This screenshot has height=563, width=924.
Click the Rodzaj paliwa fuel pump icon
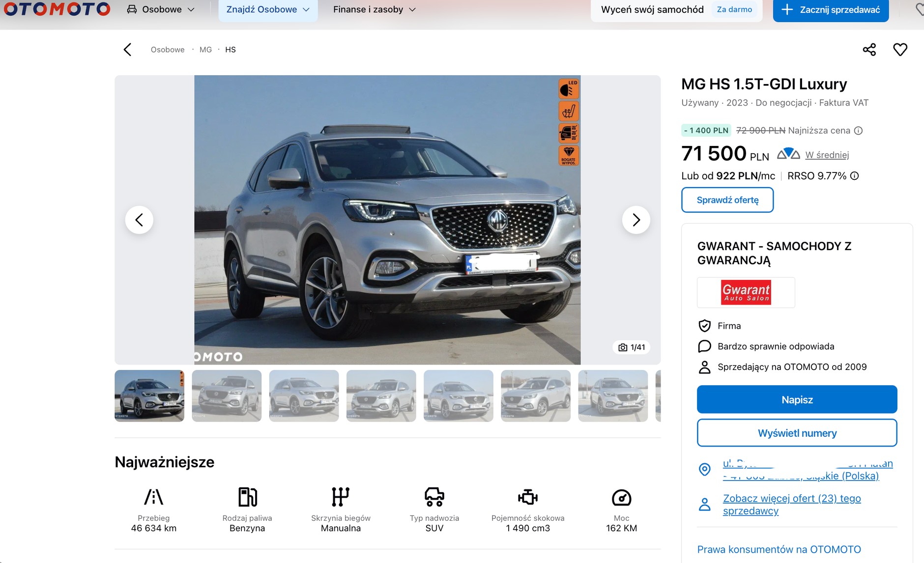pyautogui.click(x=247, y=497)
